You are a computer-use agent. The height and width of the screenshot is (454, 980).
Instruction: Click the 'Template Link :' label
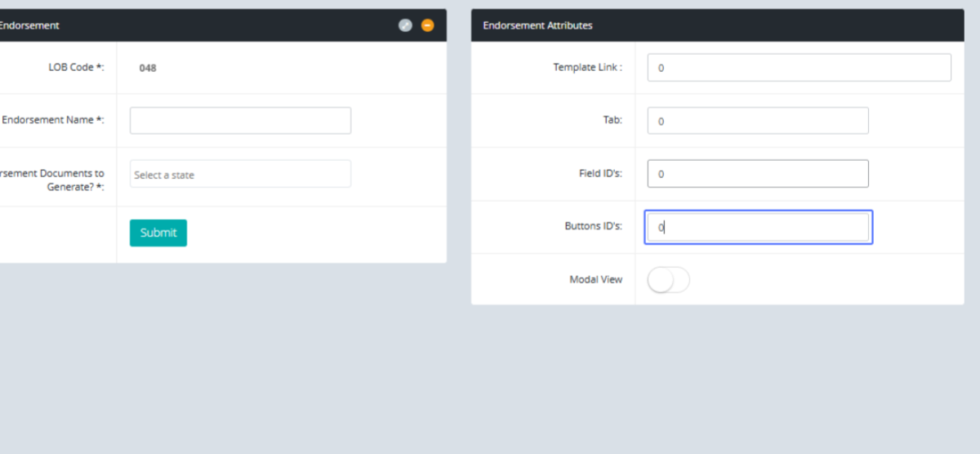(587, 68)
